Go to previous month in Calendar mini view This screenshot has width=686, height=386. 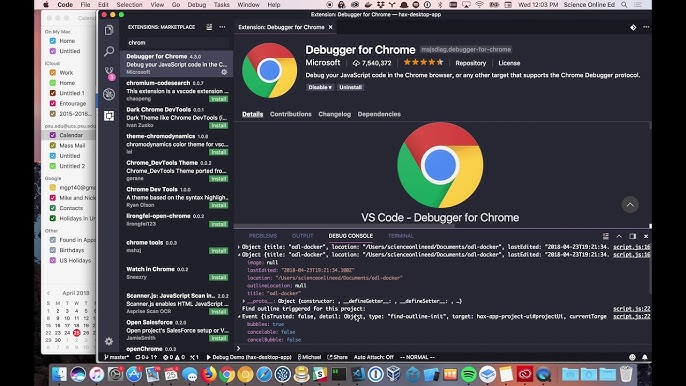(48, 293)
